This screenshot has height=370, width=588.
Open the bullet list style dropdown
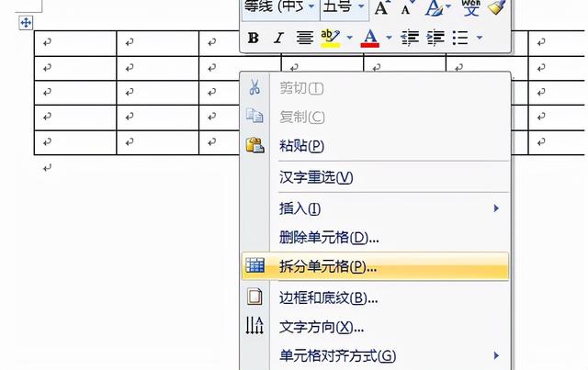click(480, 38)
